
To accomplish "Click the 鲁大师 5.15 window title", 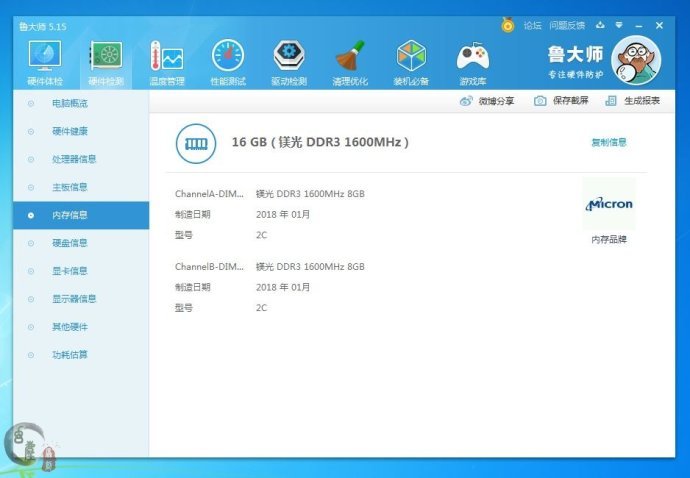I will coord(43,27).
